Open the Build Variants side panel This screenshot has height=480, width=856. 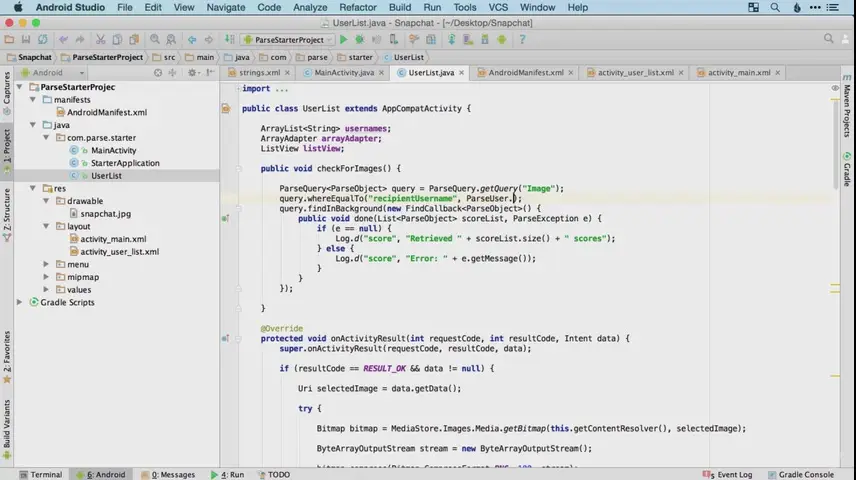(7, 429)
